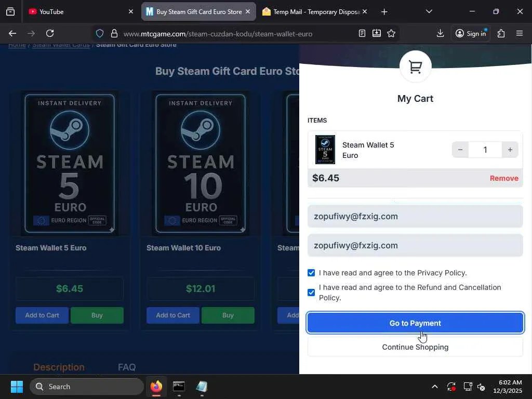Viewport: 532px width, 399px height.
Task: Uncheck the Refund and Cancellation Policy checkbox
Action: click(311, 292)
